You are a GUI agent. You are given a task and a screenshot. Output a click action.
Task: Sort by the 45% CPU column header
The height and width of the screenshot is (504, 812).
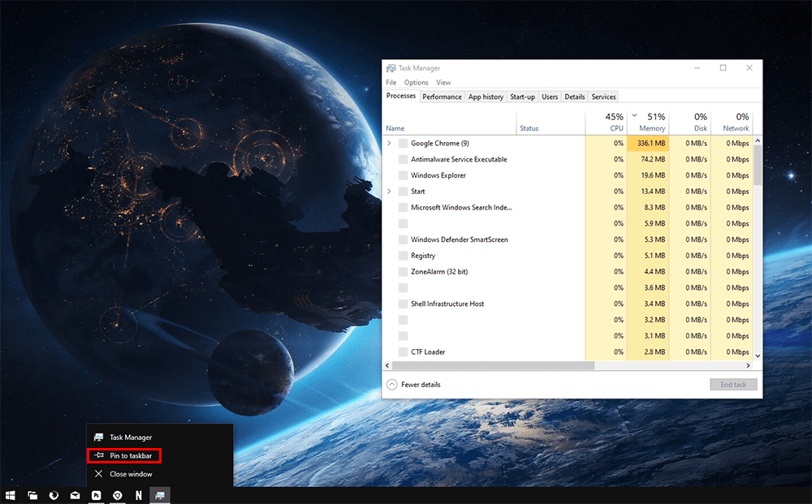tap(606, 123)
